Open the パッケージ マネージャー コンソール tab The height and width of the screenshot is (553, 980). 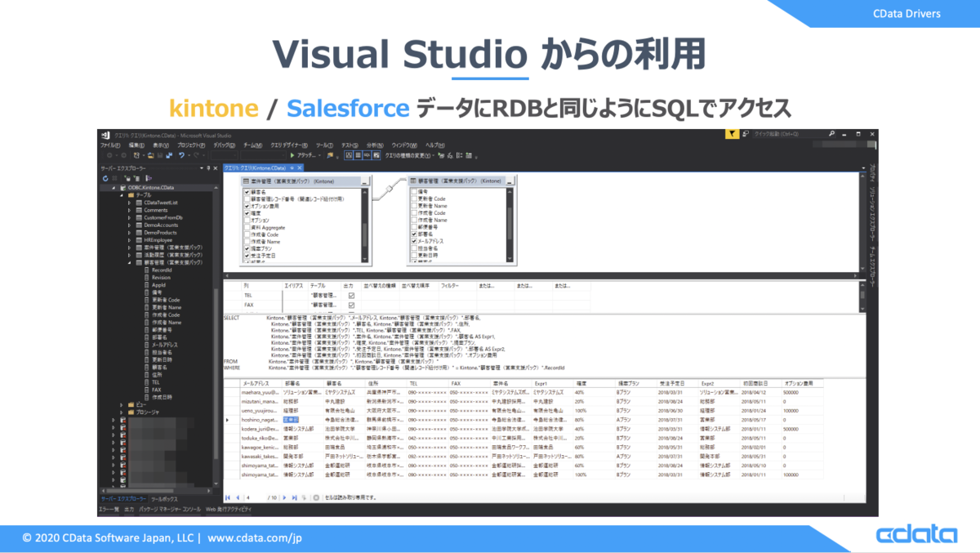click(x=170, y=510)
